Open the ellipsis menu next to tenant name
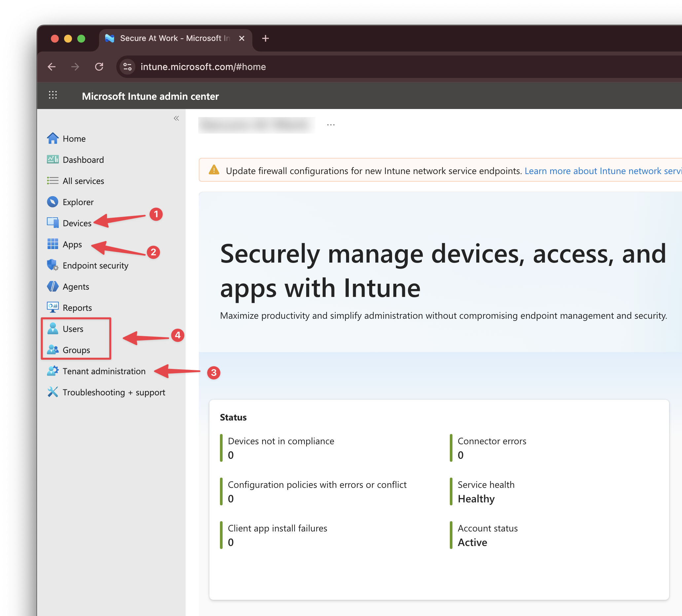 331,125
